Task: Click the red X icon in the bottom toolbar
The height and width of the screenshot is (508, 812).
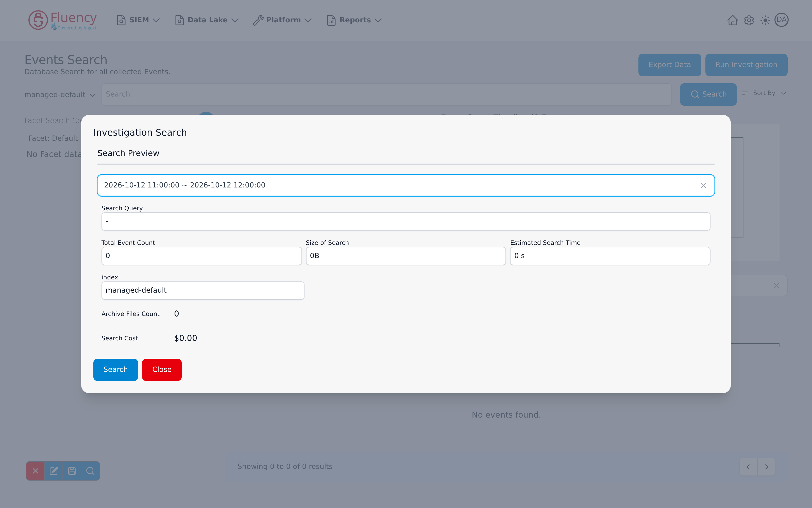Action: click(35, 471)
